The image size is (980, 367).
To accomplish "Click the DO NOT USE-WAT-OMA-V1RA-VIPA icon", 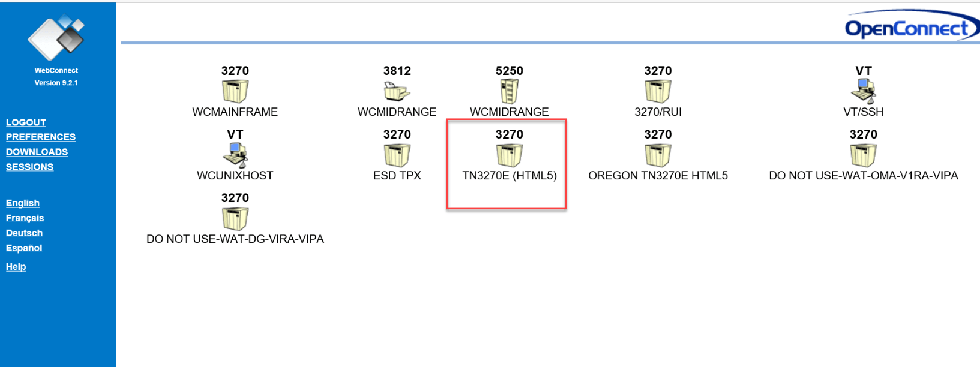I will click(x=864, y=155).
